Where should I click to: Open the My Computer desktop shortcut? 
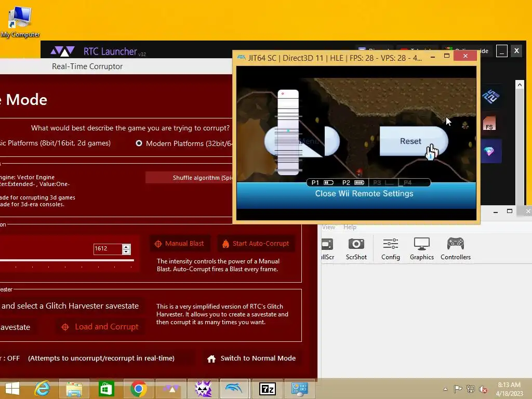(x=20, y=21)
